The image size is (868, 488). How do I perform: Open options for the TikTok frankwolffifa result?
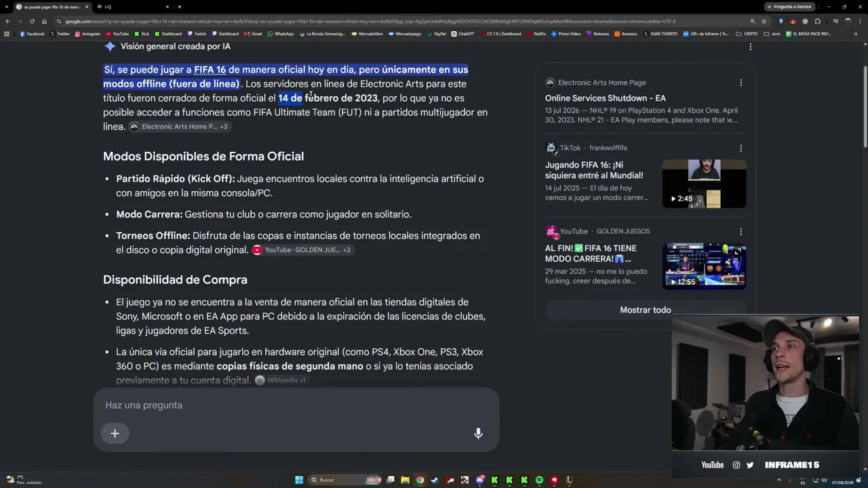(x=741, y=148)
